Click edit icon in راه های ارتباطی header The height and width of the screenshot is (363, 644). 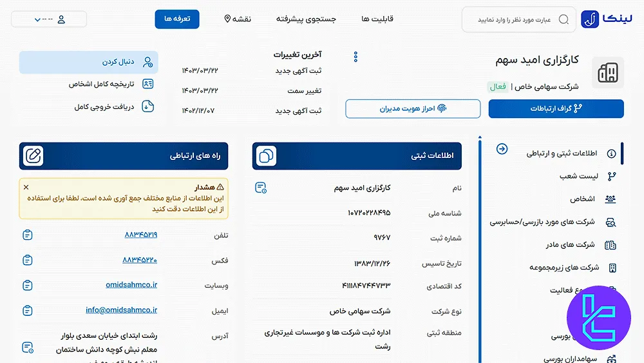tap(33, 156)
